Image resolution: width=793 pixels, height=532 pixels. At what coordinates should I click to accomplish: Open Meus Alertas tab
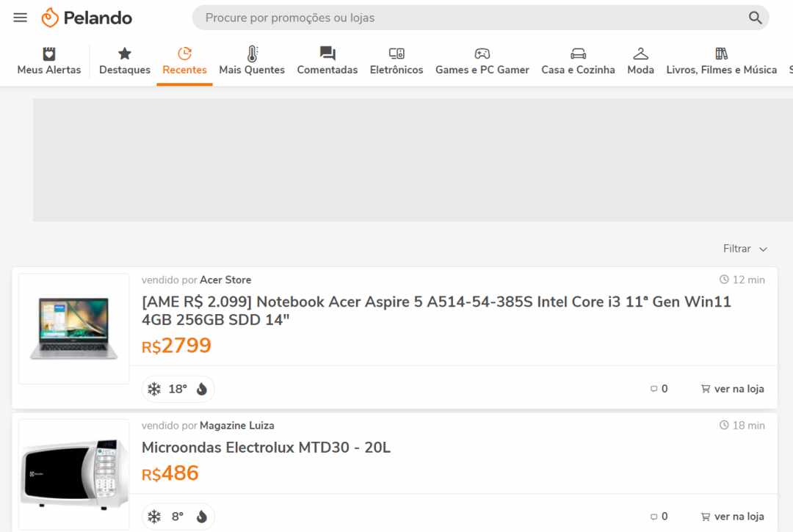coord(49,61)
